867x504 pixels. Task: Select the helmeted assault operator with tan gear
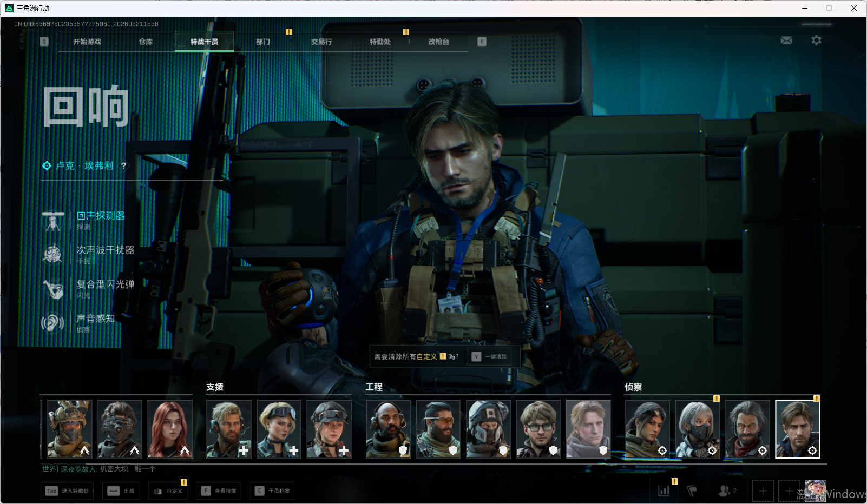(70, 429)
